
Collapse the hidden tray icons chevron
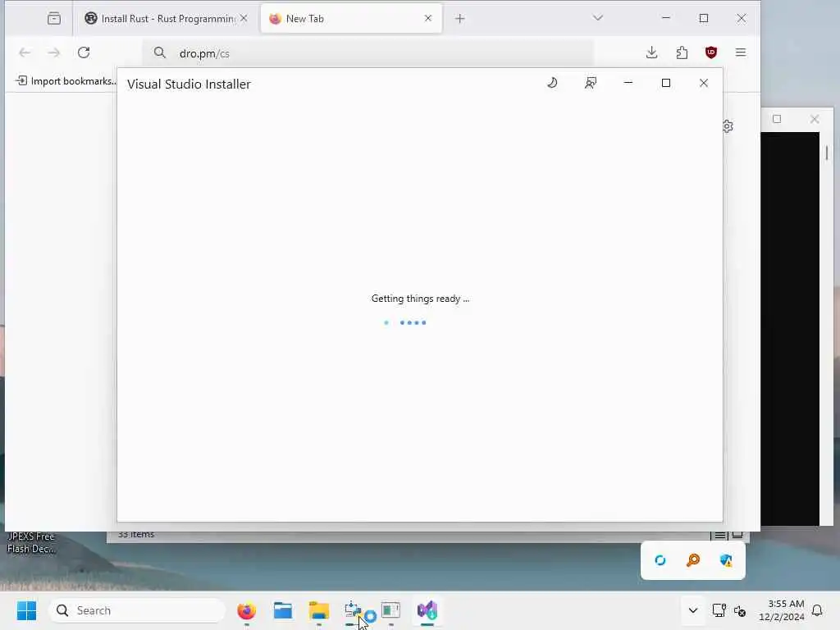(692, 610)
